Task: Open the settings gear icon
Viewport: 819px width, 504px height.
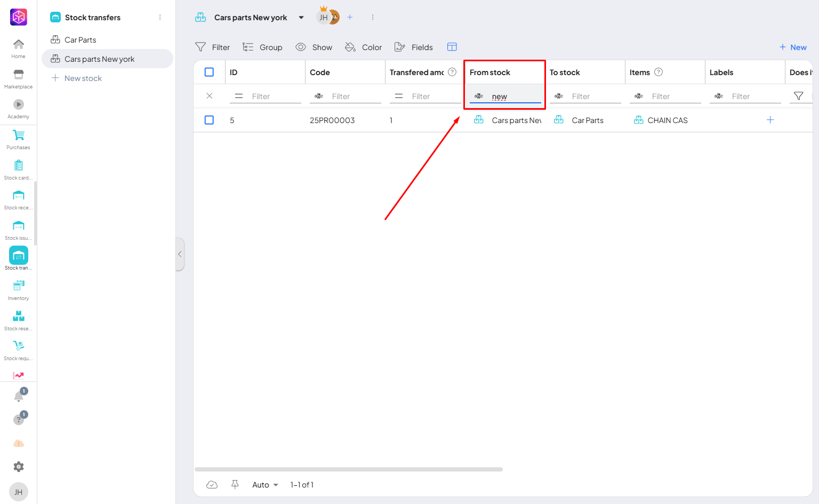Action: [x=19, y=467]
